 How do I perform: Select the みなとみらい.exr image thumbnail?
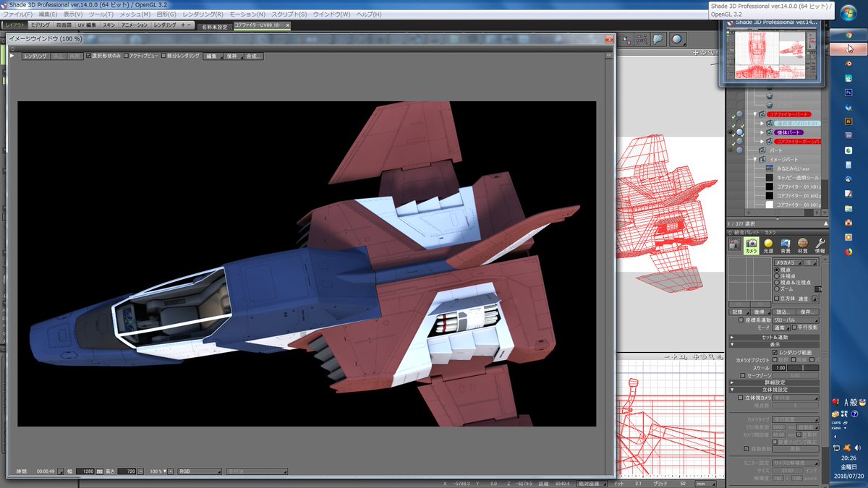pyautogui.click(x=770, y=168)
